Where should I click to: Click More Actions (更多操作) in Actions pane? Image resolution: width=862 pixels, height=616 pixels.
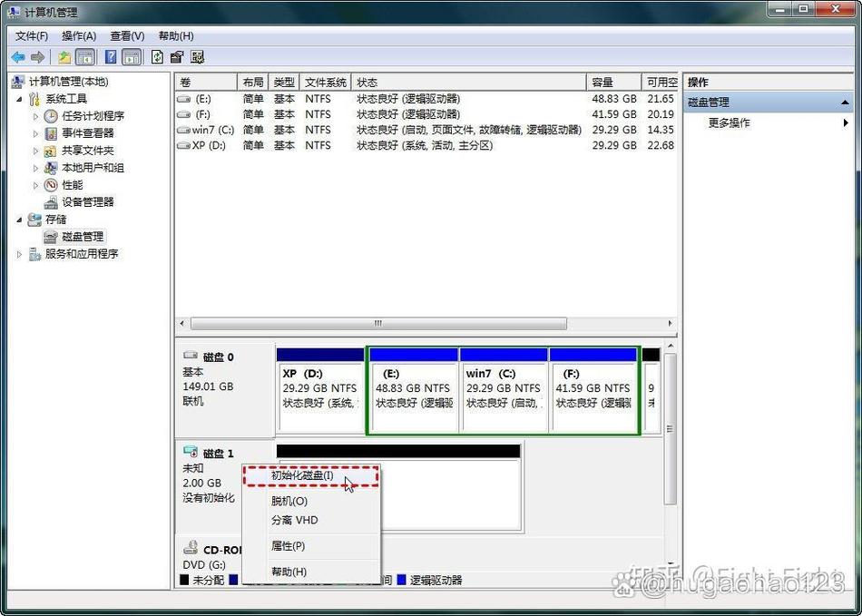(x=729, y=122)
